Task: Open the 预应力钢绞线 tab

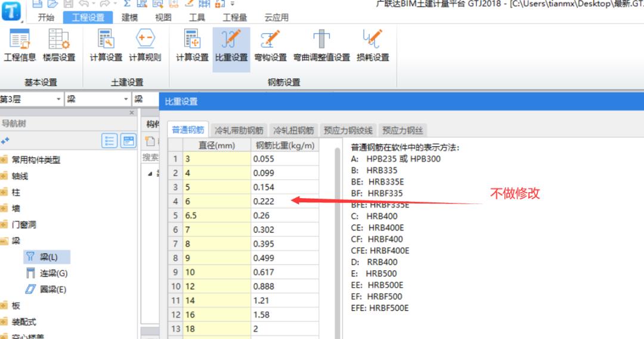Action: click(348, 130)
